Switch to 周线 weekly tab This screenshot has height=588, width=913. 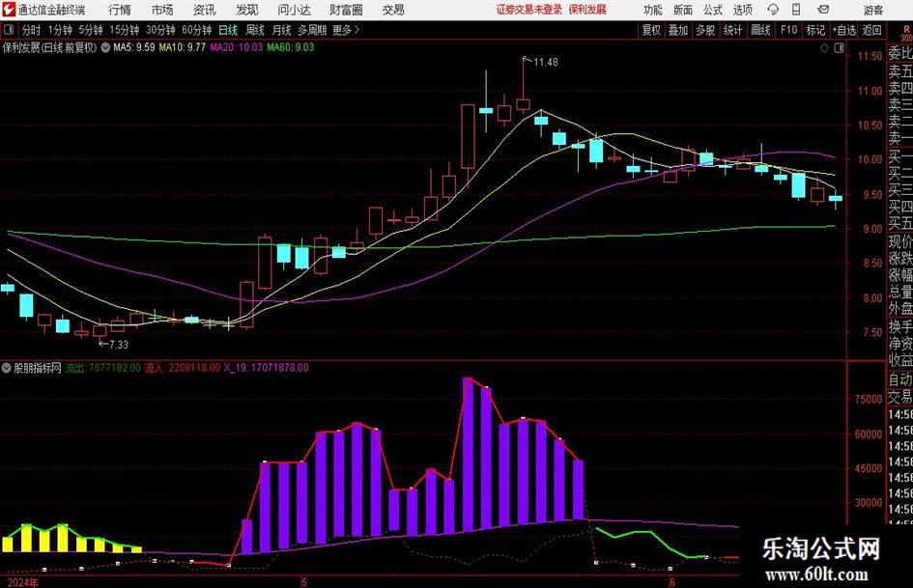point(255,30)
